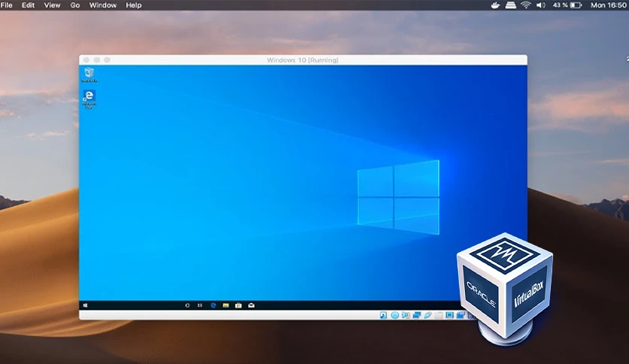Viewport: 629px width, 364px height.
Task: Open the View menu
Action: 52,5
